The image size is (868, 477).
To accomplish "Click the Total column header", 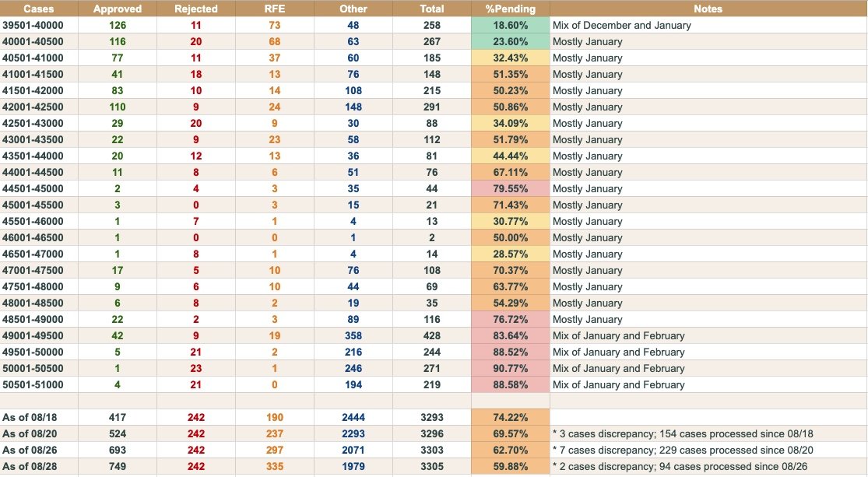I will point(431,9).
